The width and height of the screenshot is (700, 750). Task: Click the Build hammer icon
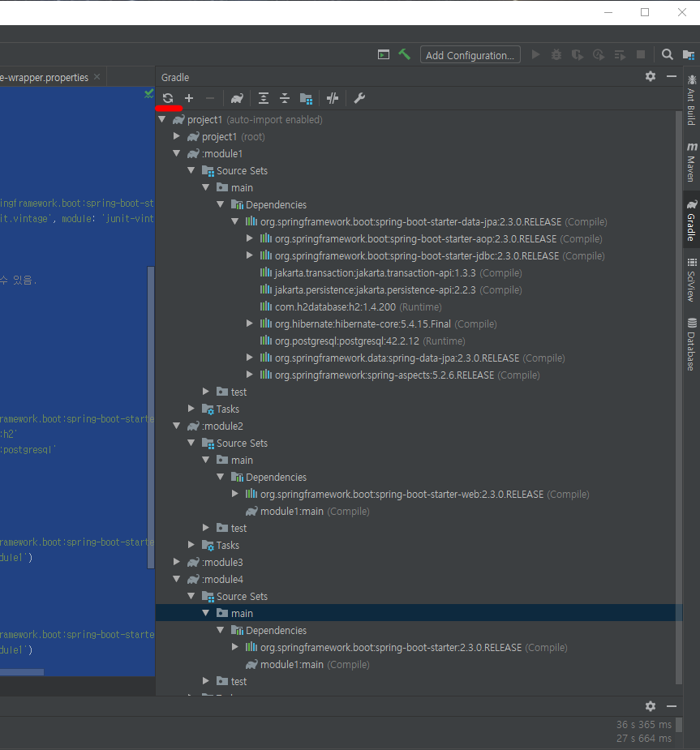404,54
